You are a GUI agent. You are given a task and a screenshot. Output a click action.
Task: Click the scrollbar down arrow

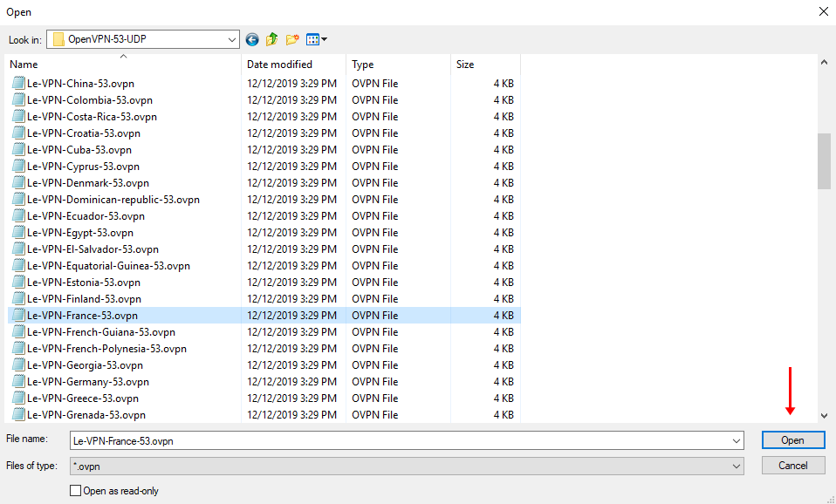tap(825, 416)
